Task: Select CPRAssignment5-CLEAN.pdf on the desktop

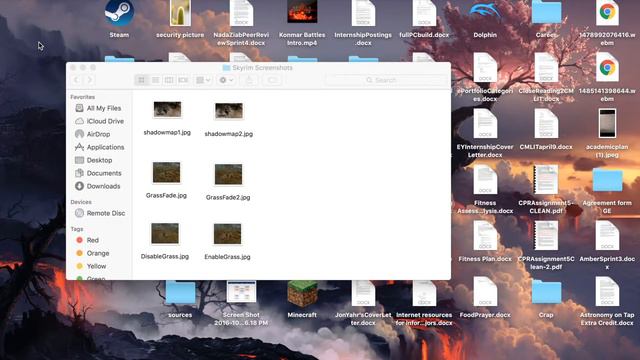Action: point(546,180)
